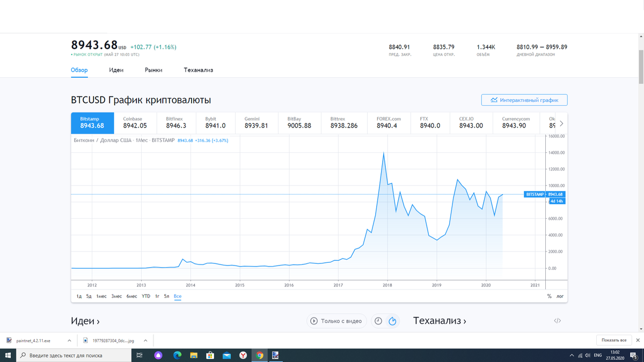
Task: Open the Теханализ tab
Action: [x=198, y=70]
